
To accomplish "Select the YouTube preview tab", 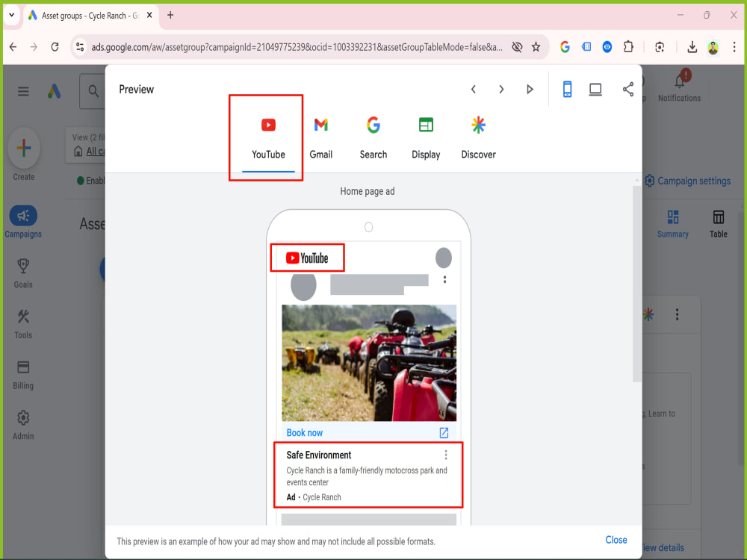I will tap(268, 137).
